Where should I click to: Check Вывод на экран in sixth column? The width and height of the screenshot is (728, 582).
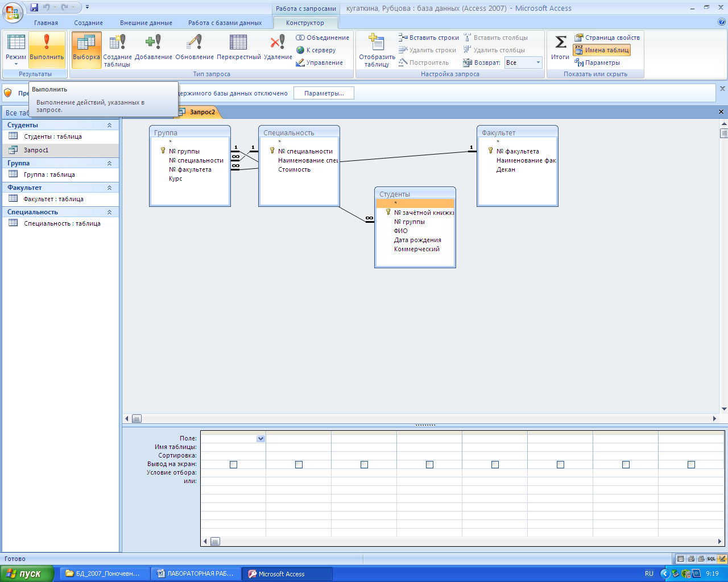(560, 464)
